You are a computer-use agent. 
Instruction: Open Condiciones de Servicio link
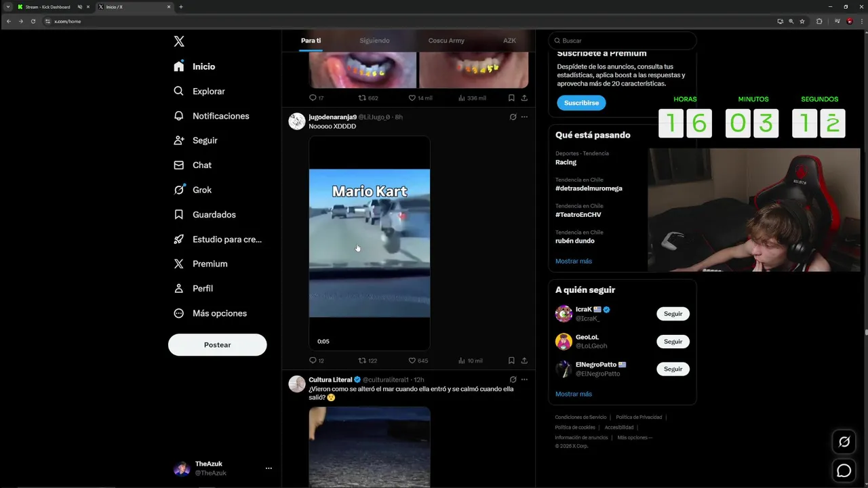(x=580, y=417)
